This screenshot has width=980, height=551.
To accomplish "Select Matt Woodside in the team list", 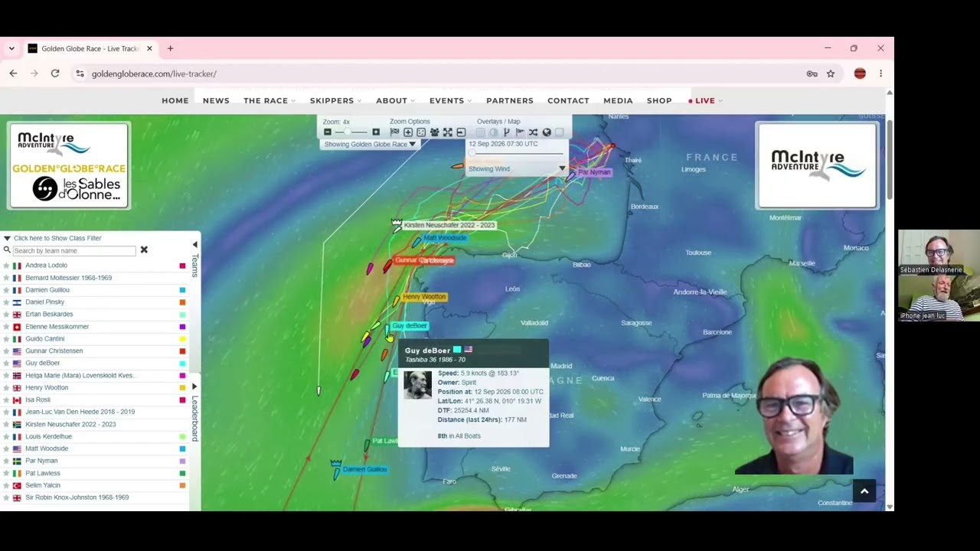I will 47,448.
